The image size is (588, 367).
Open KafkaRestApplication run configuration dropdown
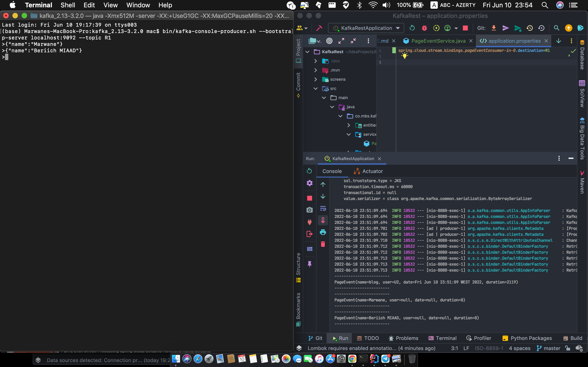point(398,28)
